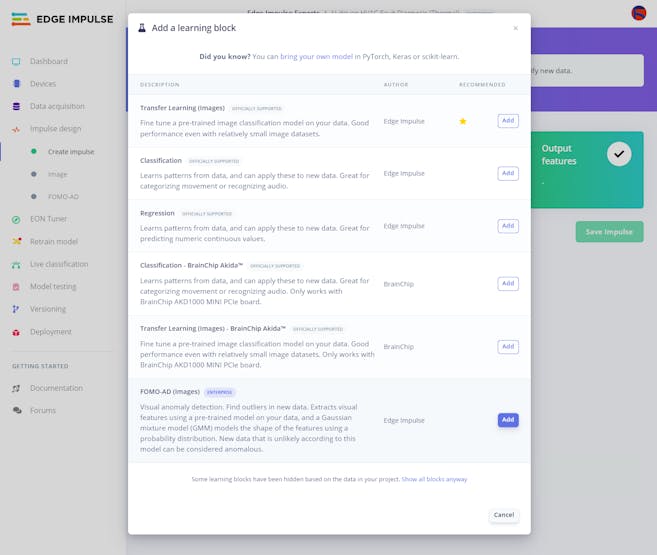Click the Devices chip icon
Screen dimensions: 657x555
[x=16, y=84]
